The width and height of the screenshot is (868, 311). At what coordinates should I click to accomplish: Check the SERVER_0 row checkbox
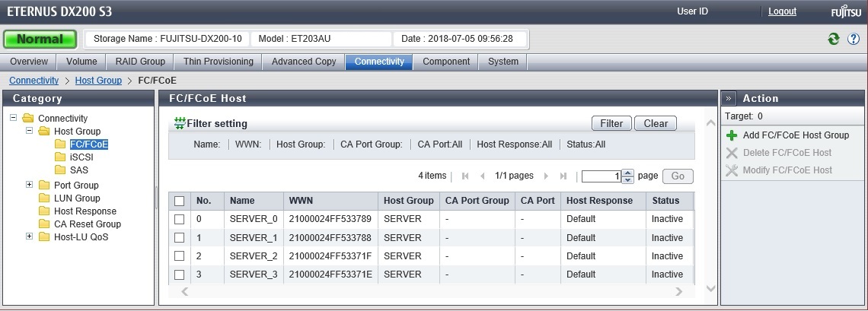[x=180, y=219]
